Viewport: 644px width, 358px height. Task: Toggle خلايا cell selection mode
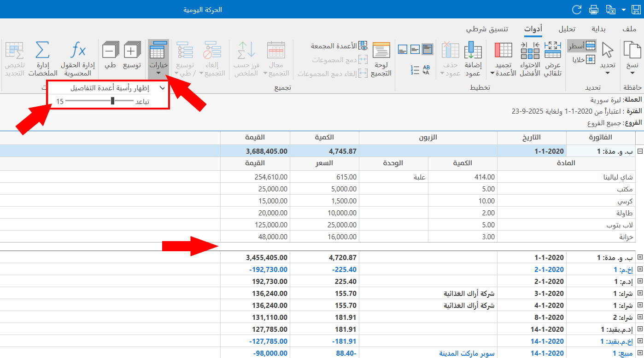tap(583, 59)
